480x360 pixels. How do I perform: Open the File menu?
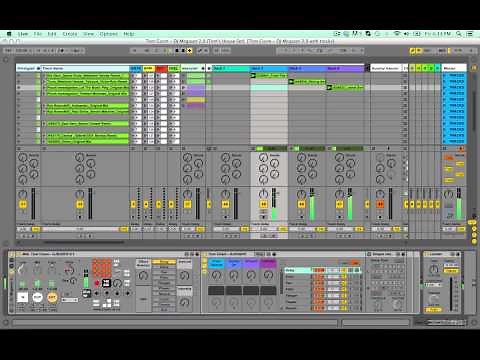tap(38, 34)
